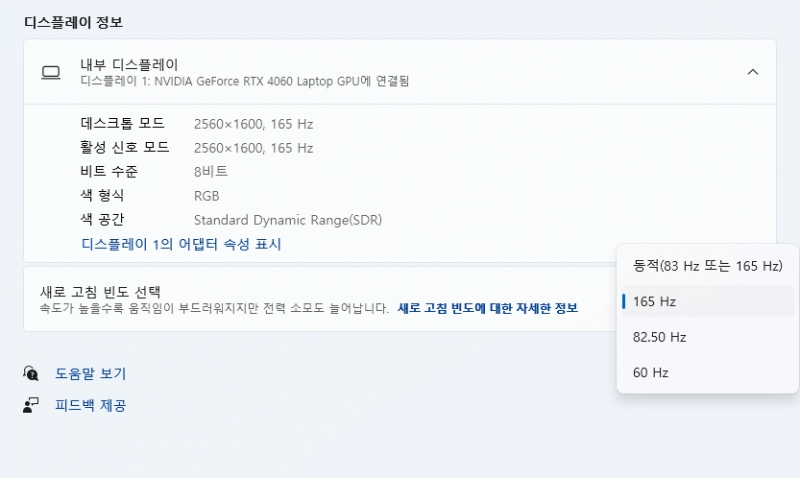Click the 피드백 제공 feedback icon

(31, 405)
